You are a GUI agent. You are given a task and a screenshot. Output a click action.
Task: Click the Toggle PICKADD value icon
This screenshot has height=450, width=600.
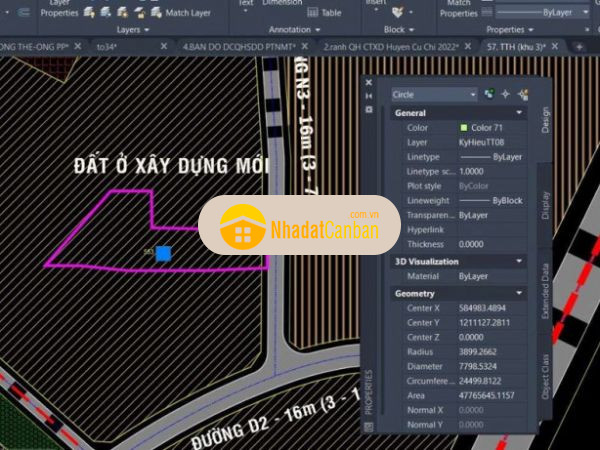click(x=490, y=94)
